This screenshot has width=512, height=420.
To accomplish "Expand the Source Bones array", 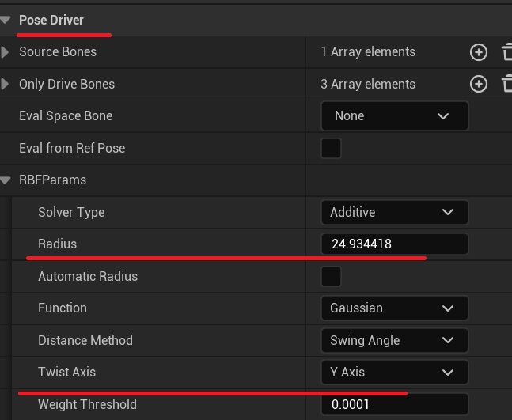I will point(6,52).
